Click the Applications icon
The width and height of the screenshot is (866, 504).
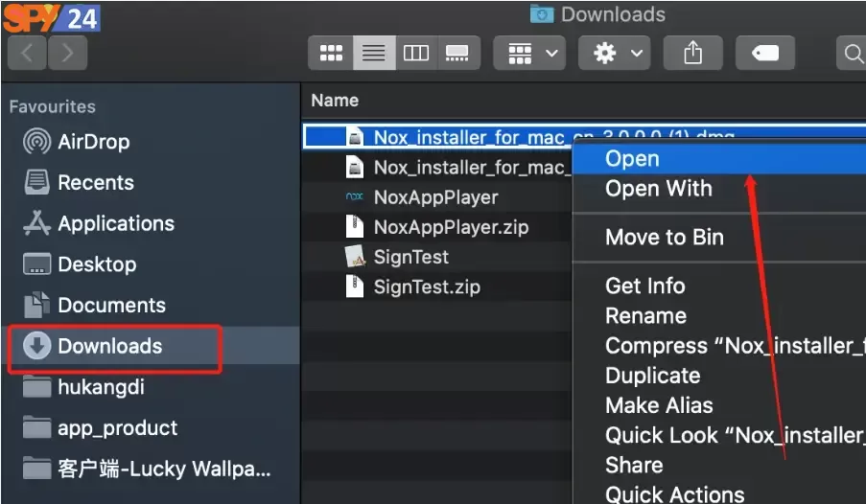(x=37, y=223)
